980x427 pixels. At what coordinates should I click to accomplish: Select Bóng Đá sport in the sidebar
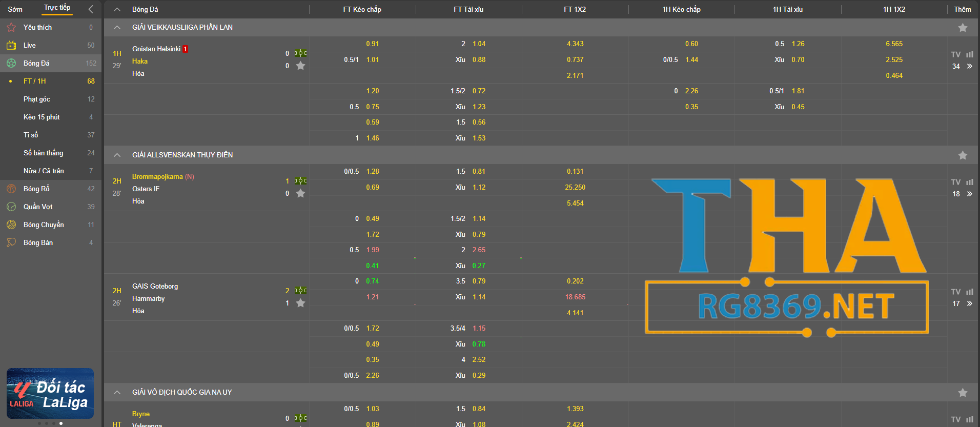point(51,63)
